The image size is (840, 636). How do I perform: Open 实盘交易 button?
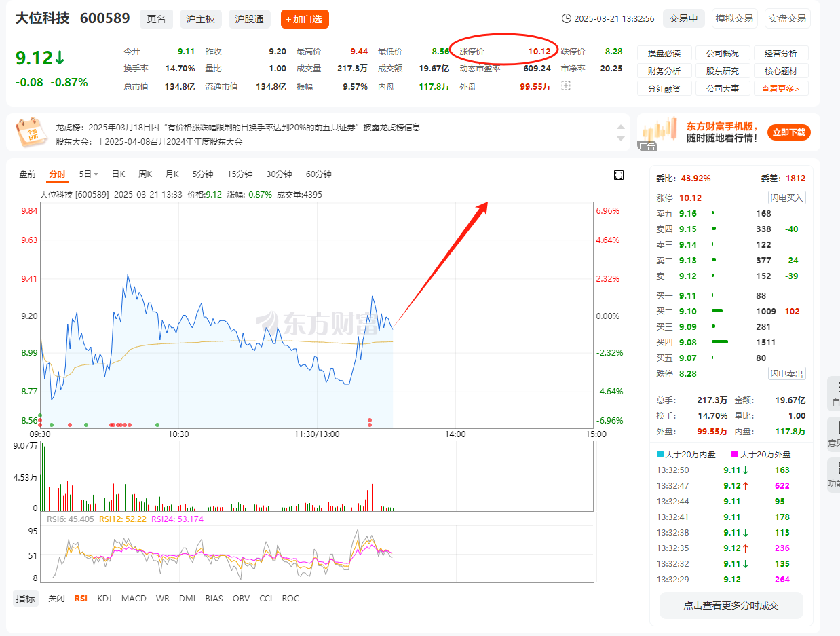click(x=787, y=19)
